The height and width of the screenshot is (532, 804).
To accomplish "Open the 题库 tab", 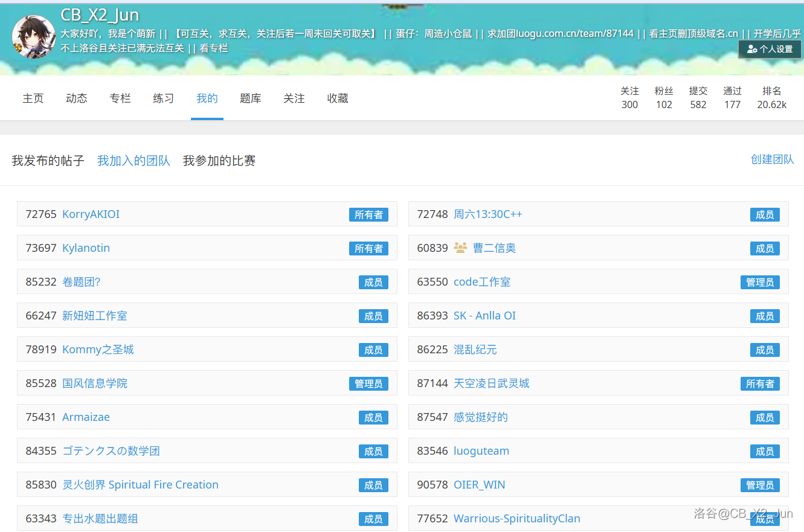I will (251, 98).
